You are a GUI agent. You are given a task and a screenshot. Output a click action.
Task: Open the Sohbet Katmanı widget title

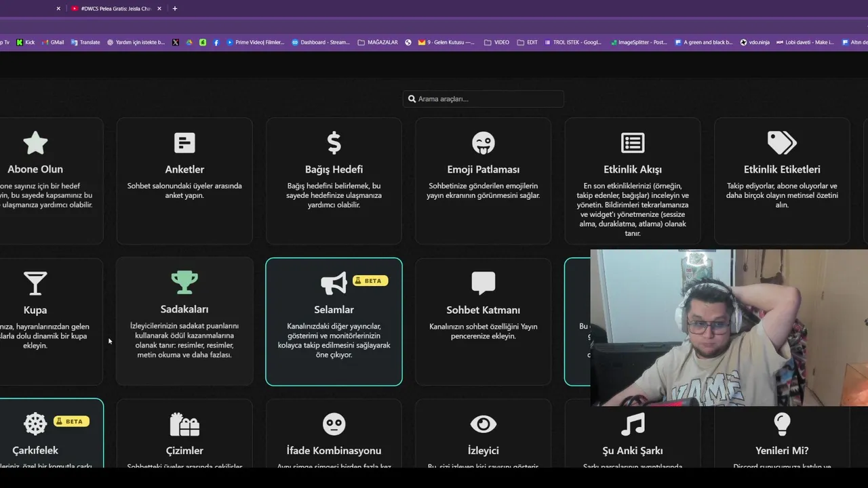(484, 310)
